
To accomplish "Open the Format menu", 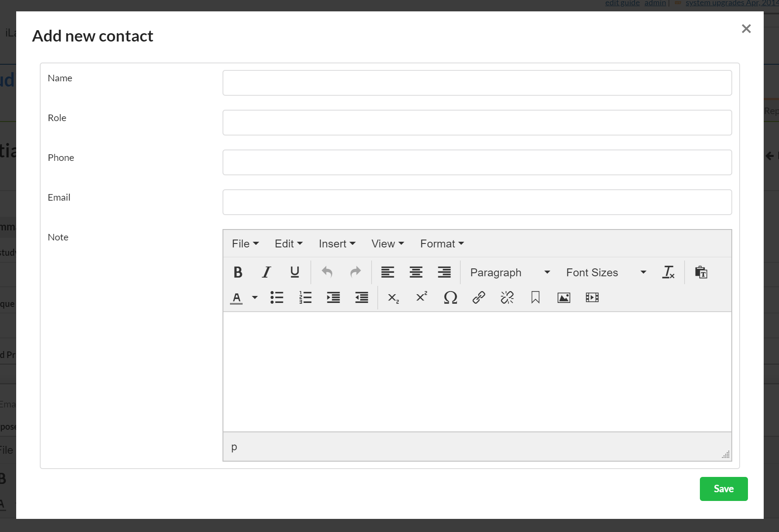I will 442,243.
